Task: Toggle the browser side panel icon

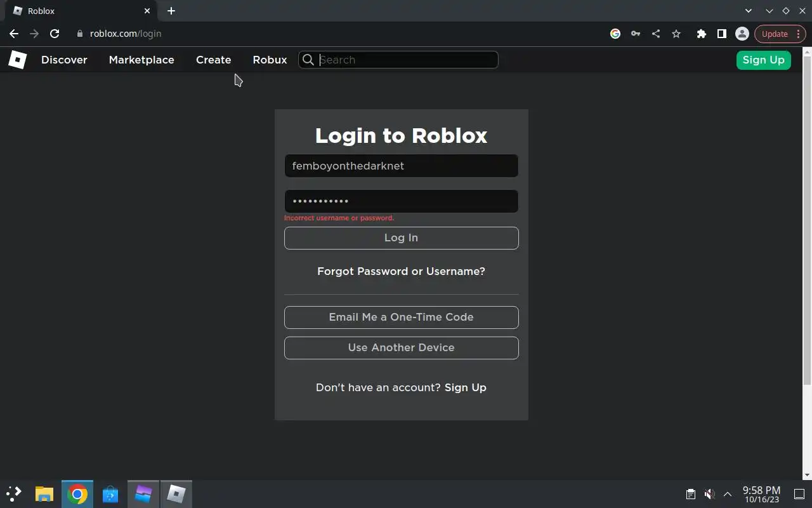Action: point(721,34)
